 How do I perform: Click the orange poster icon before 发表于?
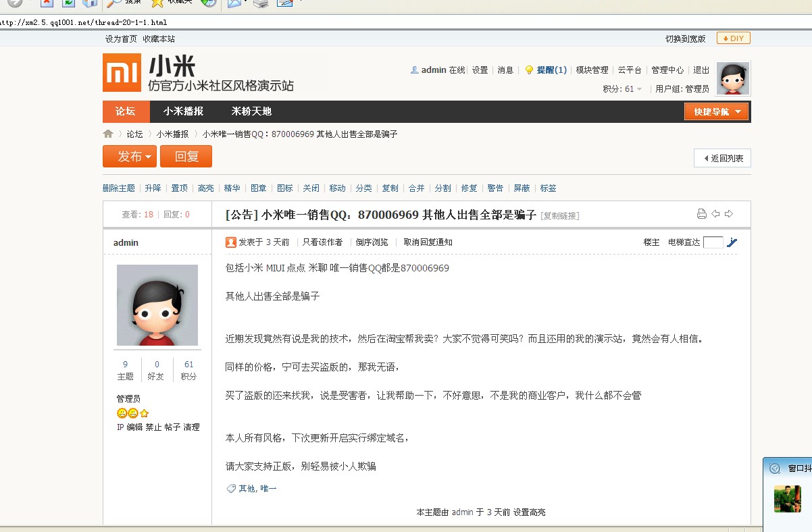click(x=231, y=242)
